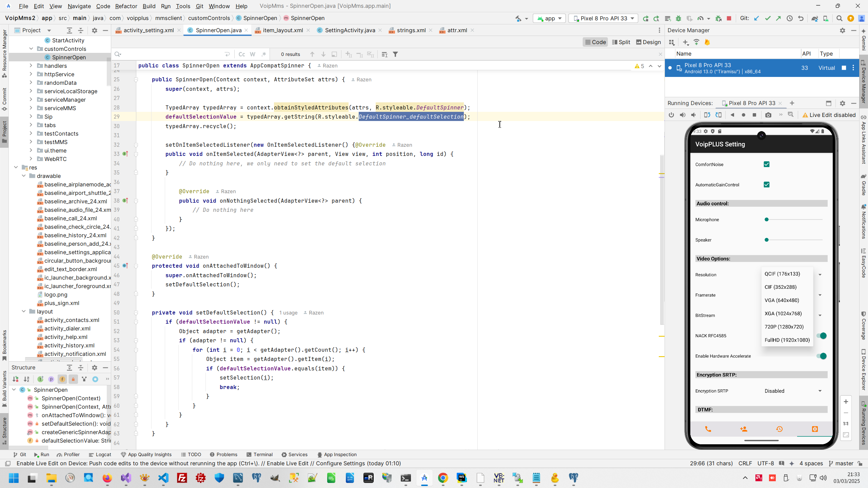The width and height of the screenshot is (868, 488).
Task: Adjust the Microphone volume slider
Action: tap(767, 220)
